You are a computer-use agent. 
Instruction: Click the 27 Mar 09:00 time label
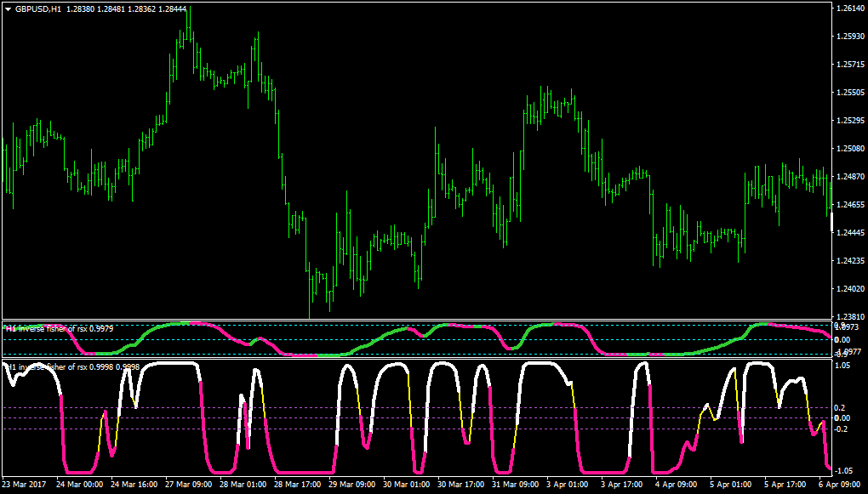tap(189, 484)
